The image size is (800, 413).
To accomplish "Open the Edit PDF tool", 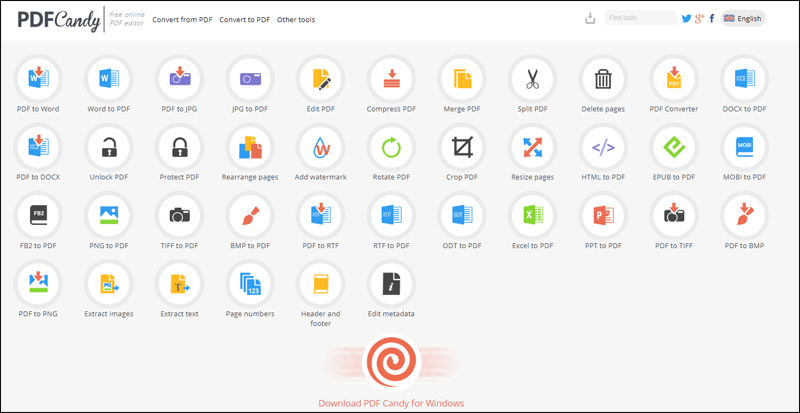I will 320,79.
